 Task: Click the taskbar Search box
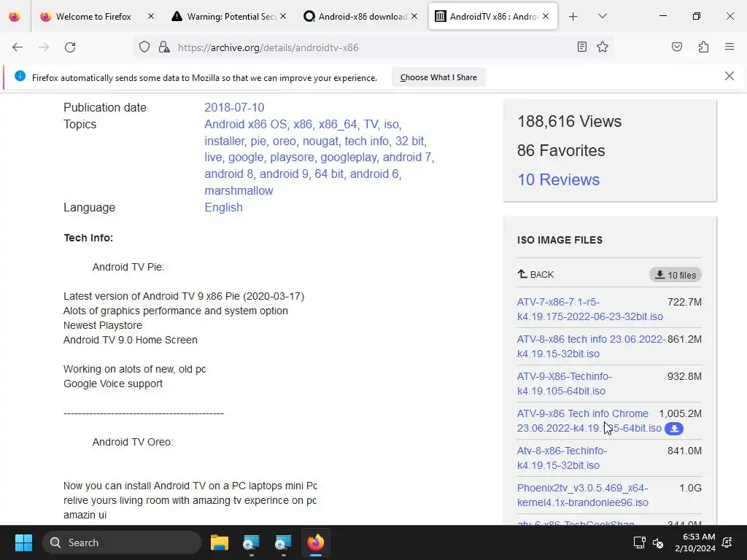coord(122,542)
